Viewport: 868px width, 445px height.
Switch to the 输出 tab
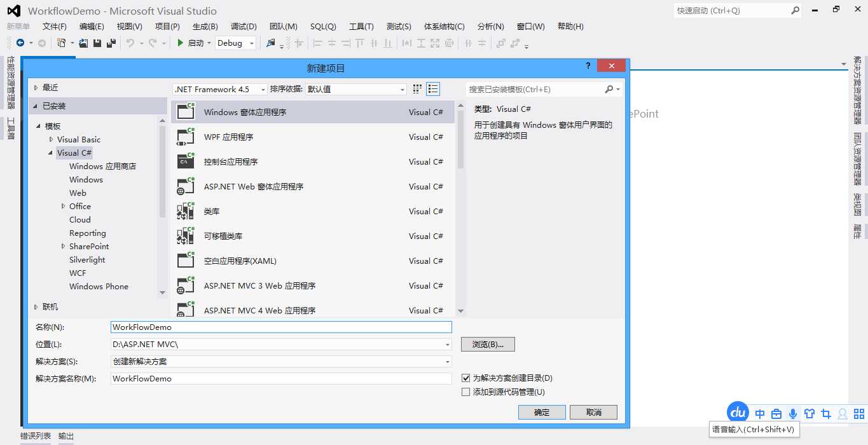pyautogui.click(x=66, y=436)
